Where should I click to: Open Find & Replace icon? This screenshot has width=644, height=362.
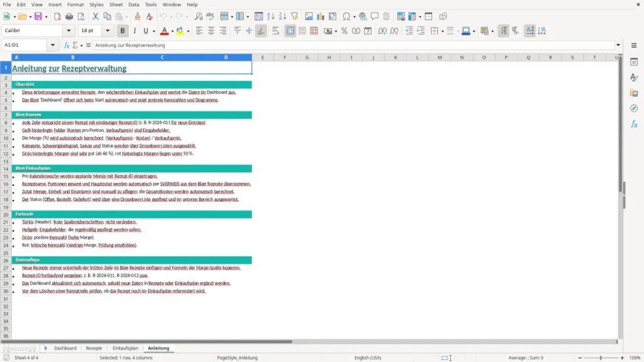pyautogui.click(x=198, y=16)
